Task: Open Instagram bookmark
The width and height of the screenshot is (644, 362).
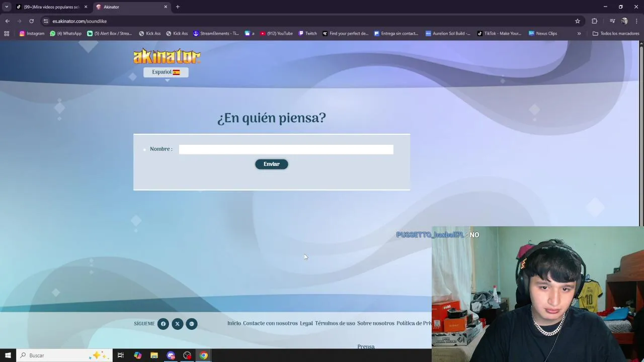Action: pos(32,34)
